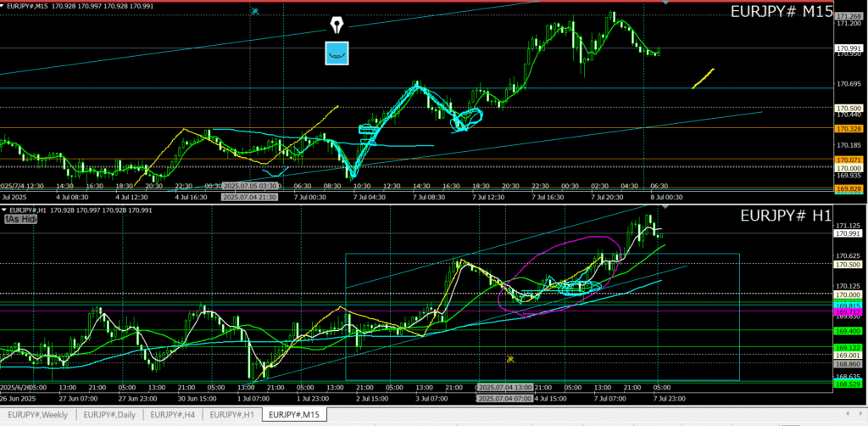Click the 171.268 price label on M15 axis
This screenshot has height=426, width=868.
point(849,17)
